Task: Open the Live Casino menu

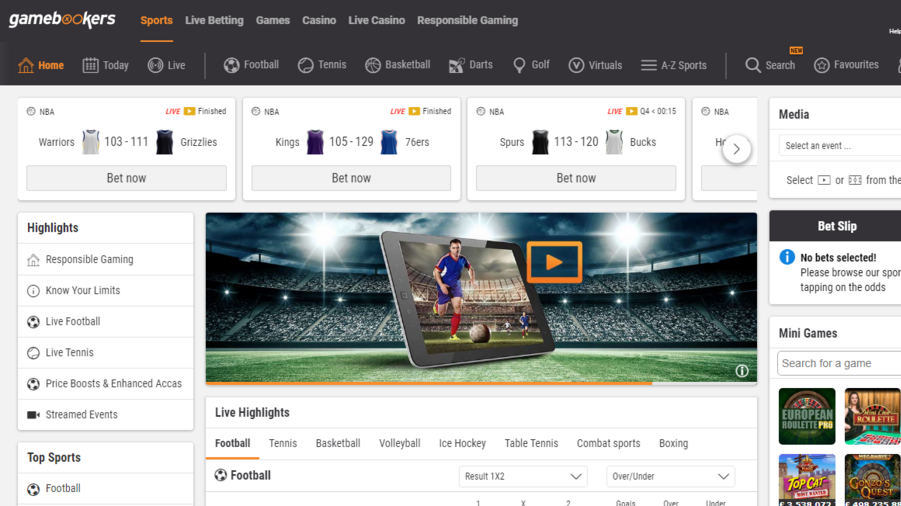Action: 376,20
